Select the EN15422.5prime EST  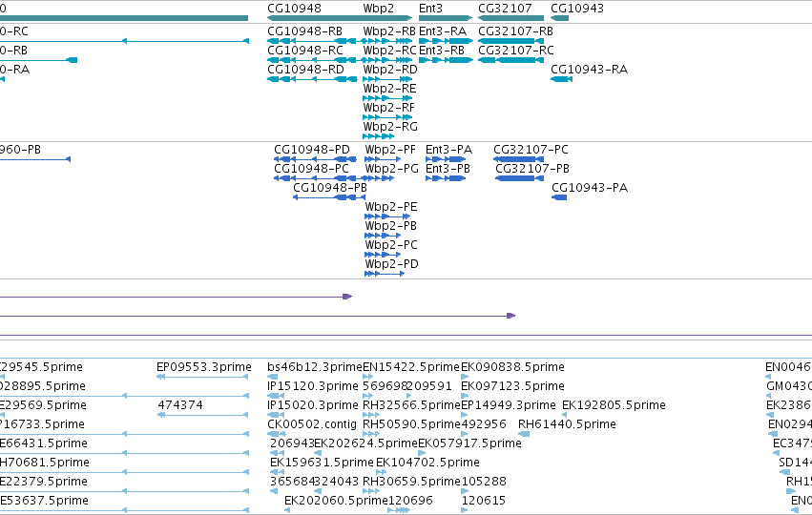[x=411, y=367]
